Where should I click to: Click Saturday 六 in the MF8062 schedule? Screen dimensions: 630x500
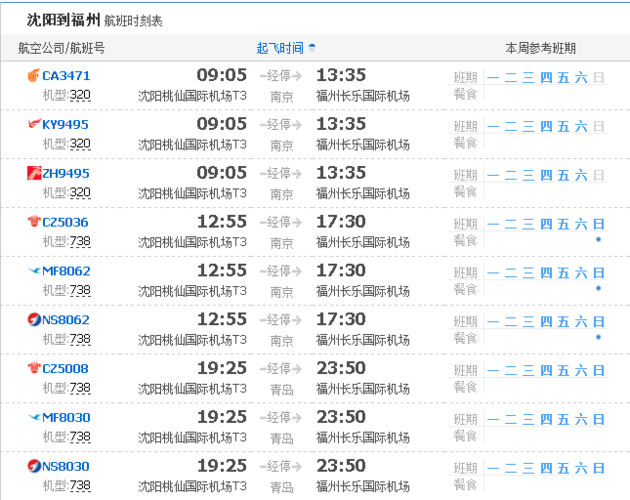point(581,273)
